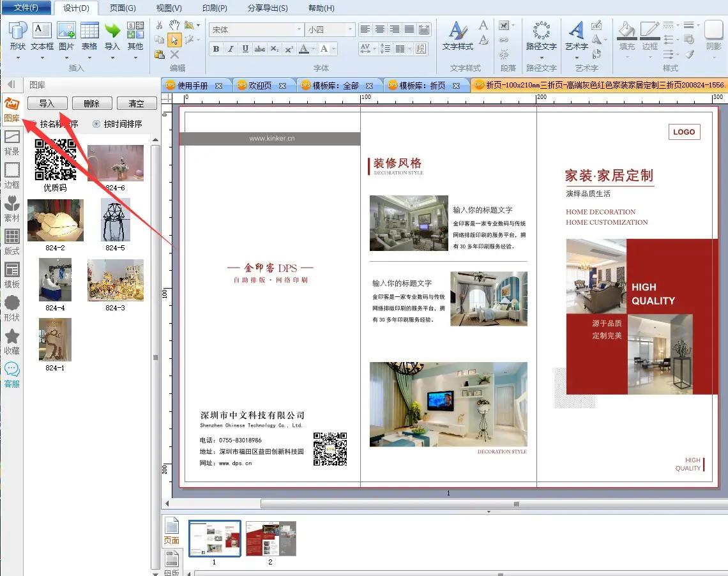Toggle italic text formatting
Viewport: 728px width, 576px height.
tap(230, 49)
